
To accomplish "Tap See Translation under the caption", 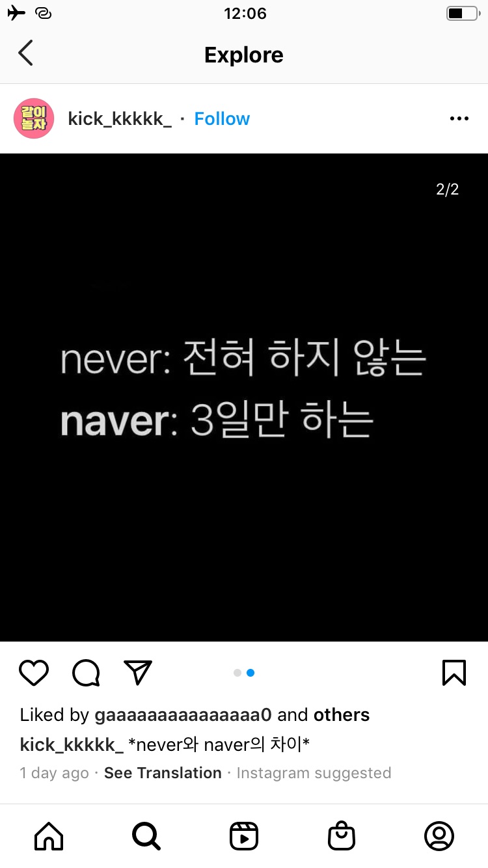I will click(163, 773).
